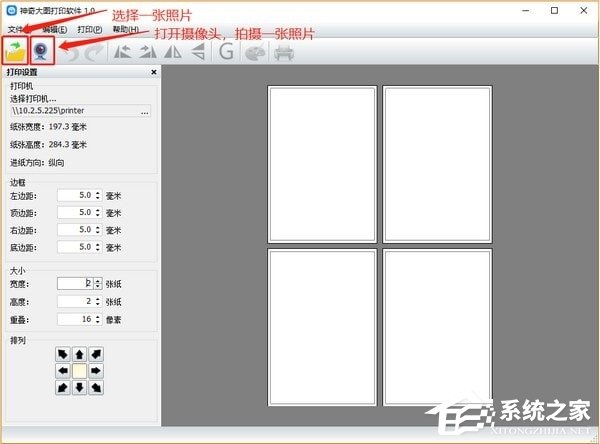Select the top-left preview page
This screenshot has height=444, width=600.
tap(322, 165)
